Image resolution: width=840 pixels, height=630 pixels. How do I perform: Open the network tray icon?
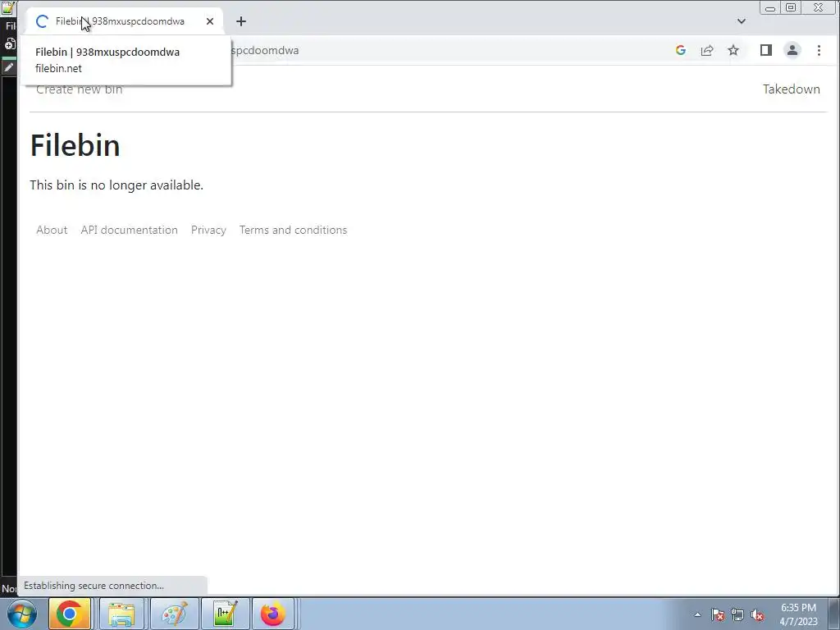pos(737,614)
